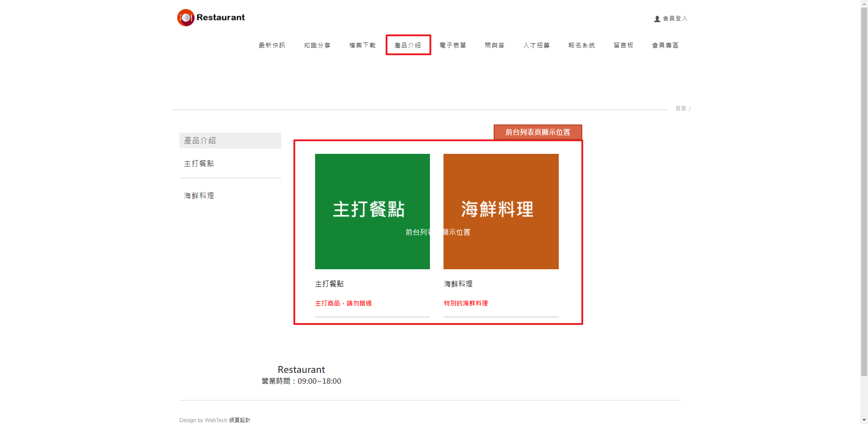
Task: Go to 報名系統 in navigation
Action: [581, 45]
